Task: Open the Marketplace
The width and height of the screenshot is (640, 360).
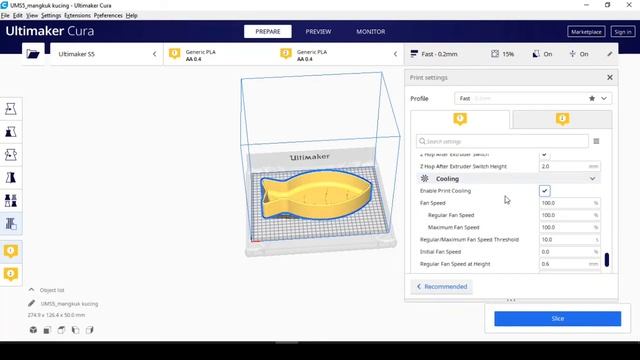Action: (586, 31)
